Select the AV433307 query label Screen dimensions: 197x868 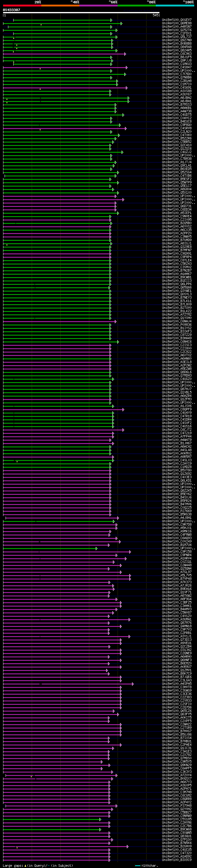[11, 10]
